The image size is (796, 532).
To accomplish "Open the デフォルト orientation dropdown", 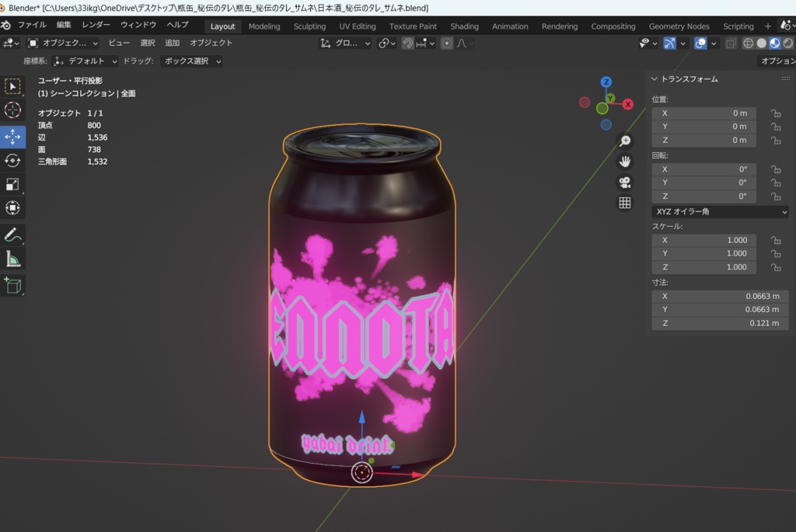I will click(x=86, y=61).
